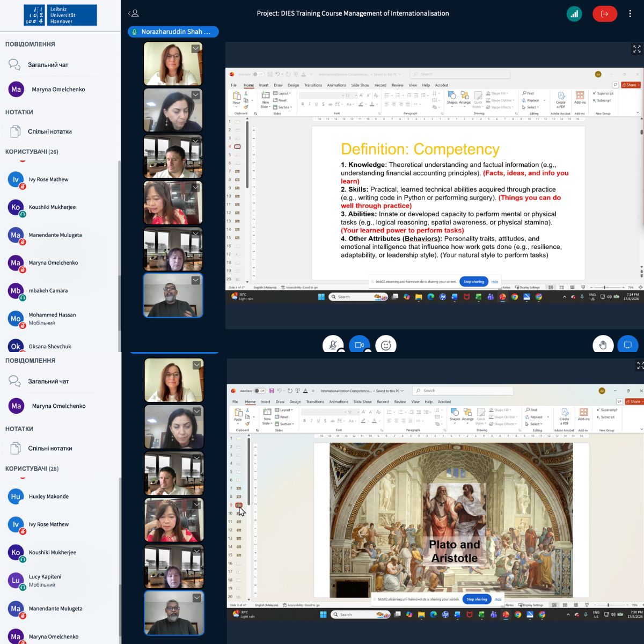Open Chrome on the taskbar below Competency slide

coord(515,297)
